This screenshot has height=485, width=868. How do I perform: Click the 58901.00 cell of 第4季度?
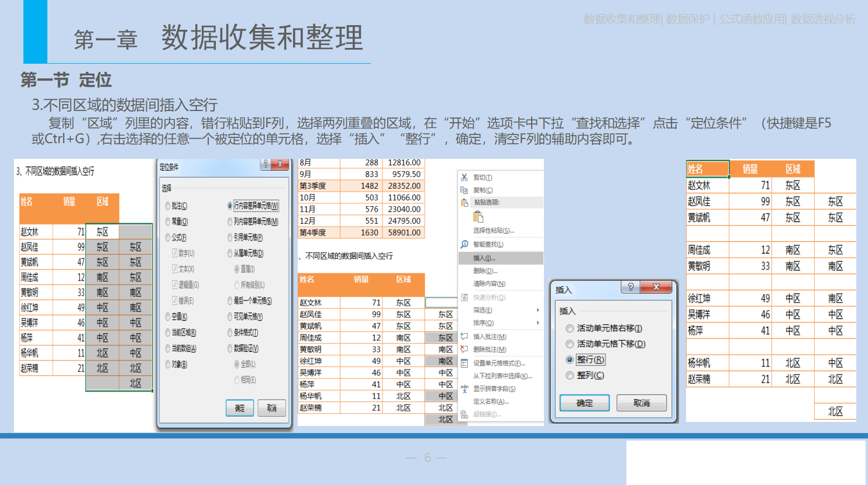pyautogui.click(x=404, y=233)
